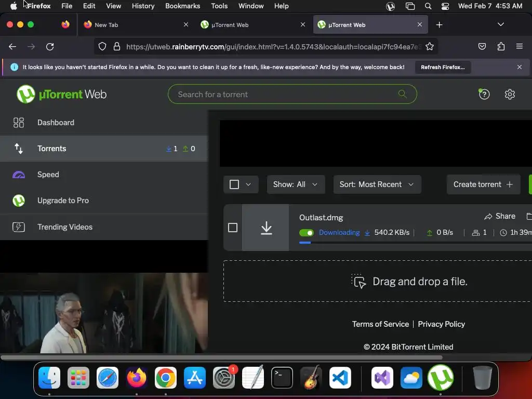The width and height of the screenshot is (532, 399).
Task: Open Terminal from the Dock
Action: (x=282, y=378)
